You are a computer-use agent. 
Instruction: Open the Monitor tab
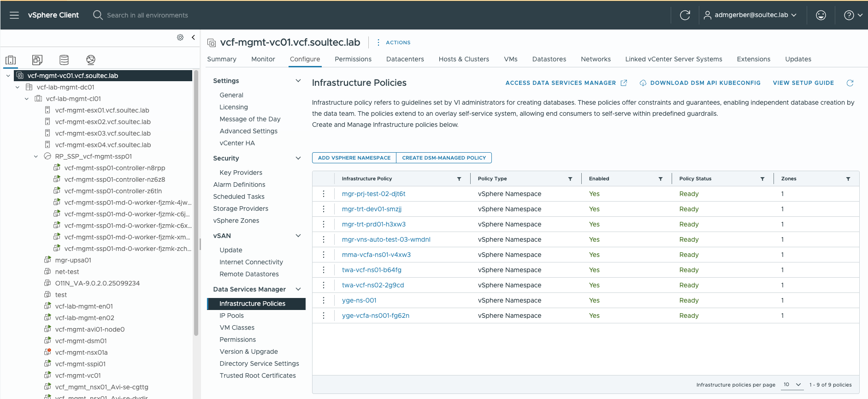pos(263,59)
